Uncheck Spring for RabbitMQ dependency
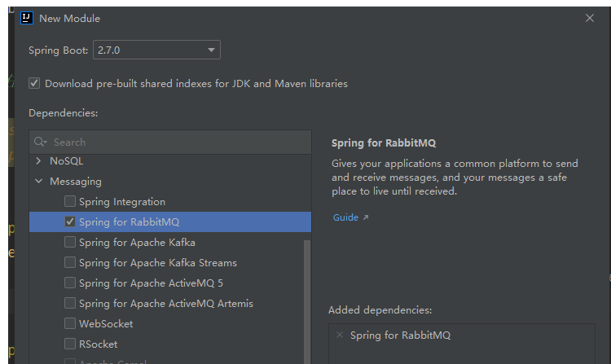The image size is (611, 364). (70, 222)
